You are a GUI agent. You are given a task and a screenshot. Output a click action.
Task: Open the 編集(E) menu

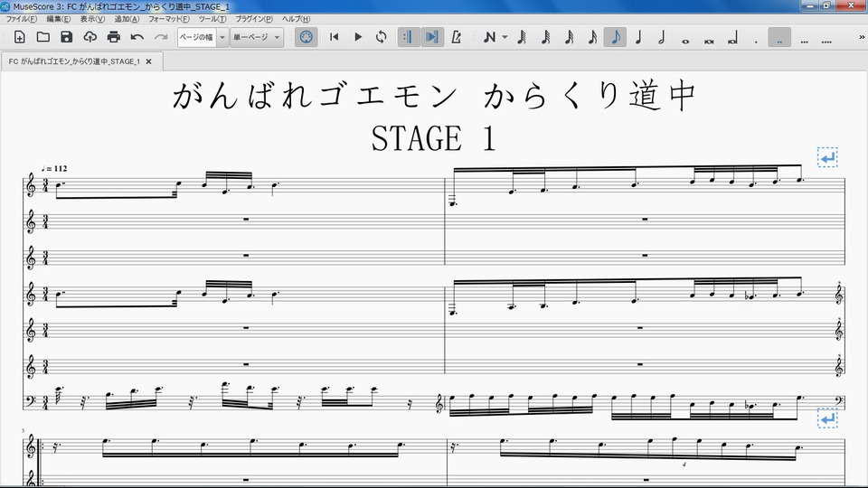pos(58,19)
